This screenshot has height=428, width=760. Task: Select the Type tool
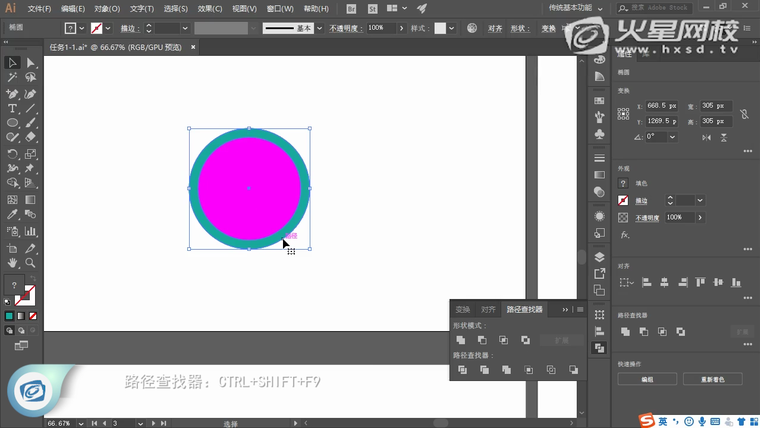(x=12, y=108)
